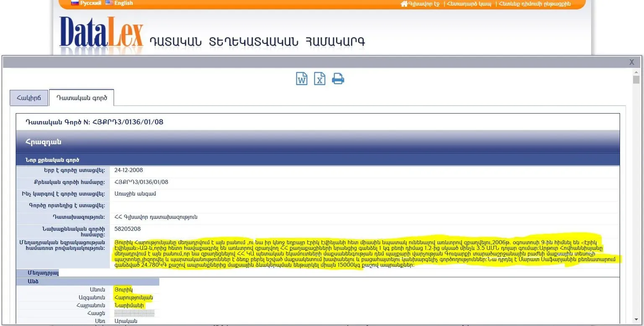Export the case to Excel spreadsheet
This screenshot has width=644, height=326.
tap(320, 79)
